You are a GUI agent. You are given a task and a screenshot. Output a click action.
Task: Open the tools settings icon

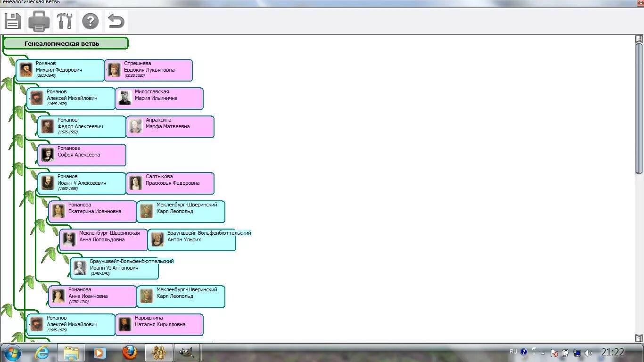pyautogui.click(x=65, y=21)
